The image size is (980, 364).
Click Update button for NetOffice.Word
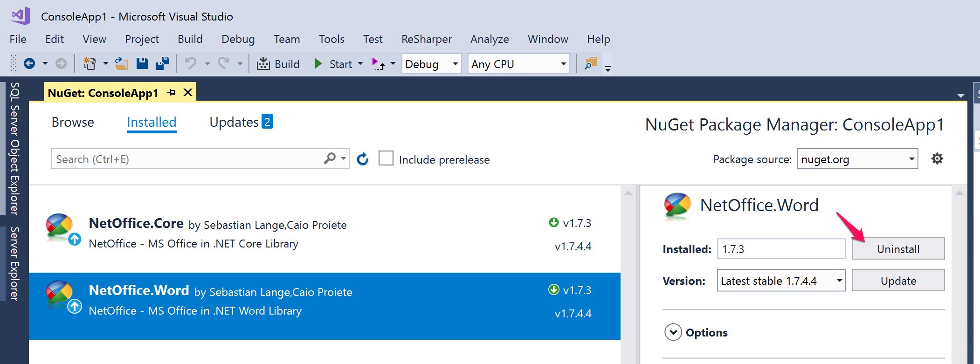[897, 281]
